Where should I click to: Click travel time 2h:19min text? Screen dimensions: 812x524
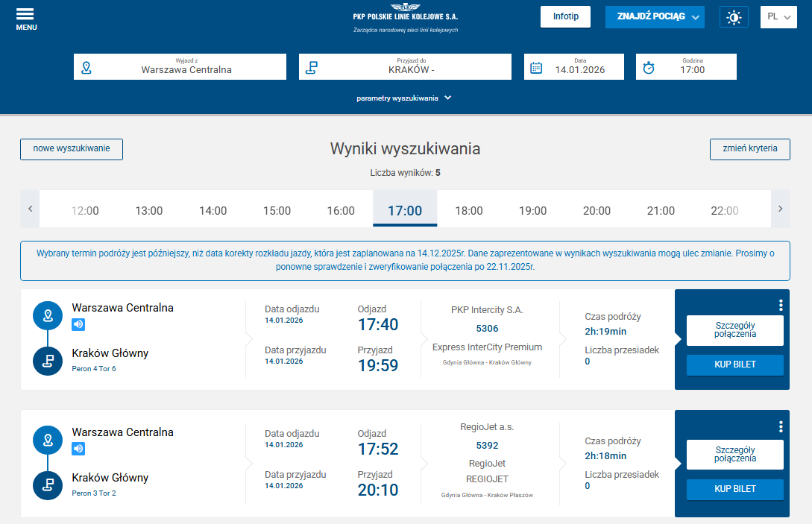point(605,332)
